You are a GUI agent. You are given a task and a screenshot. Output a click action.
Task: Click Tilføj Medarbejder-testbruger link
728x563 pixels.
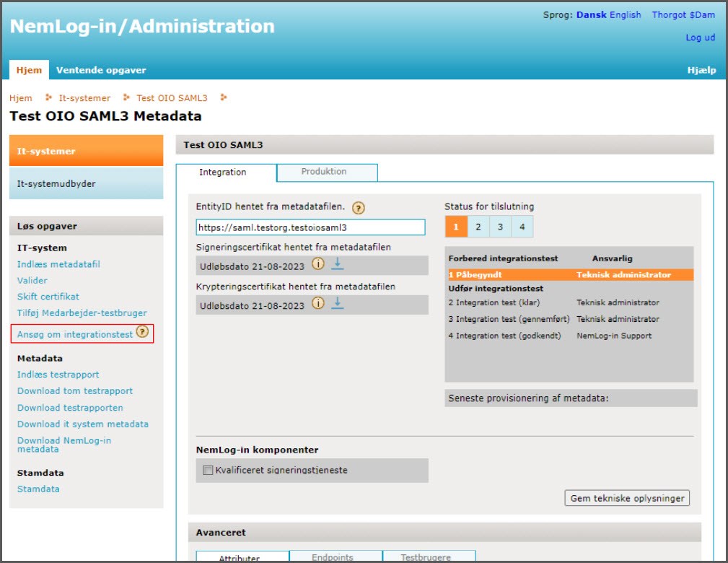[x=82, y=313]
